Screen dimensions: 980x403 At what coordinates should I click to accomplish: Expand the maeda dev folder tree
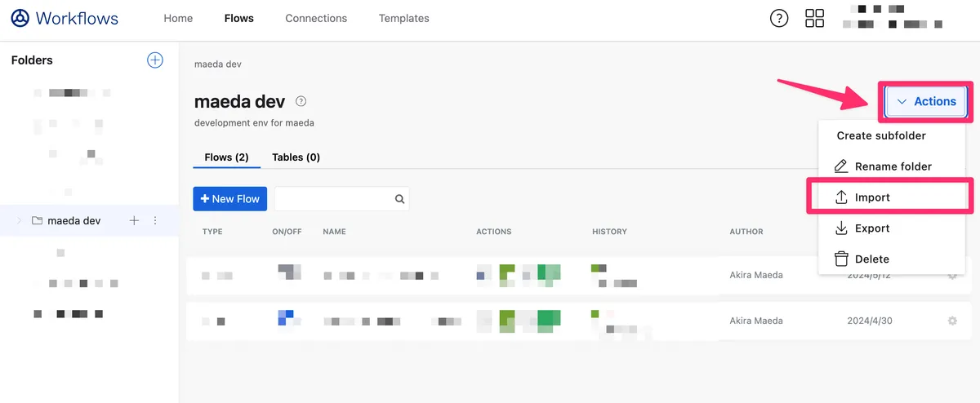point(19,220)
